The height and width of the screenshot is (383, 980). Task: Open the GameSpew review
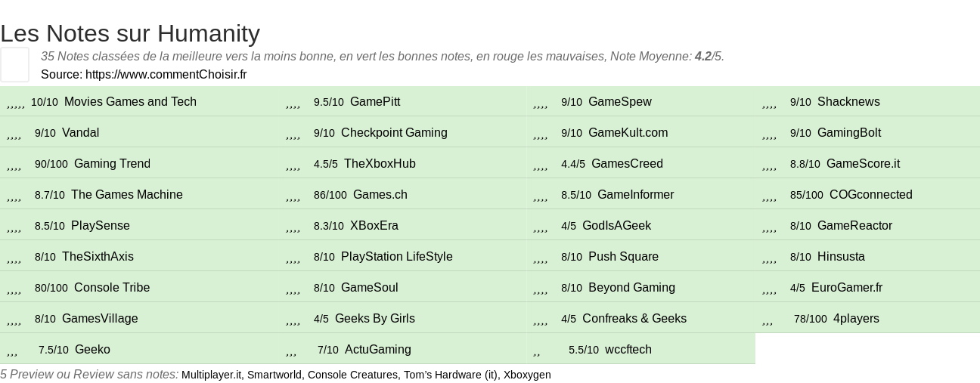click(x=619, y=102)
